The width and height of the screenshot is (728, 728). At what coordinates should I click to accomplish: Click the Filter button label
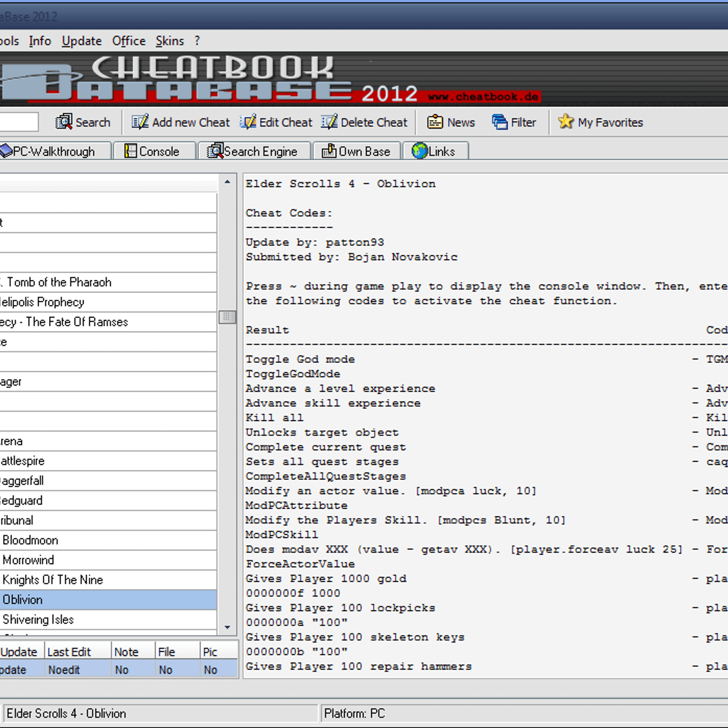pyautogui.click(x=523, y=122)
